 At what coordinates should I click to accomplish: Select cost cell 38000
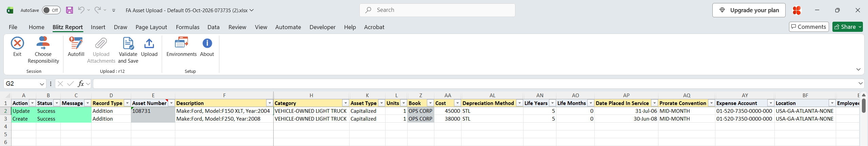coord(448,119)
